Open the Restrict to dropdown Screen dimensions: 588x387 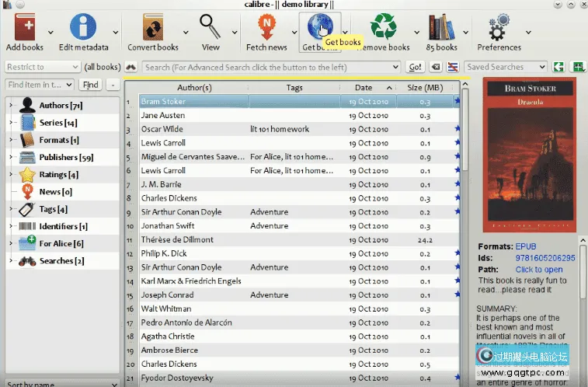coord(41,68)
